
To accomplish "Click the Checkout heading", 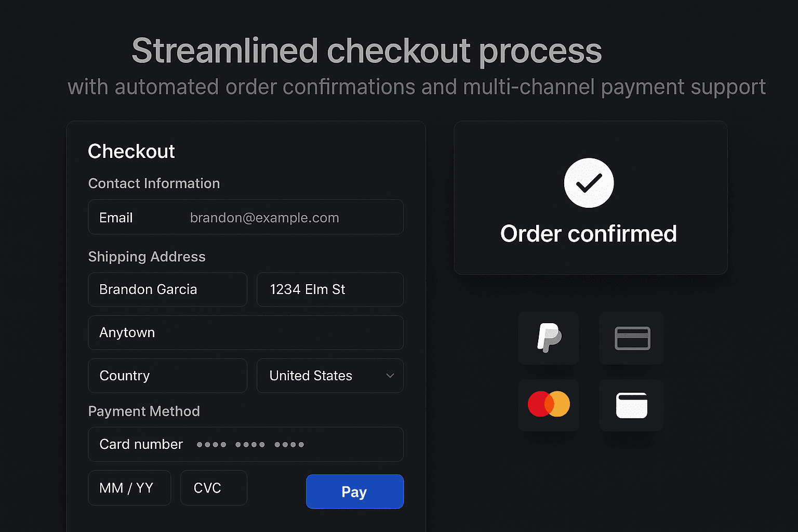I will [x=131, y=151].
